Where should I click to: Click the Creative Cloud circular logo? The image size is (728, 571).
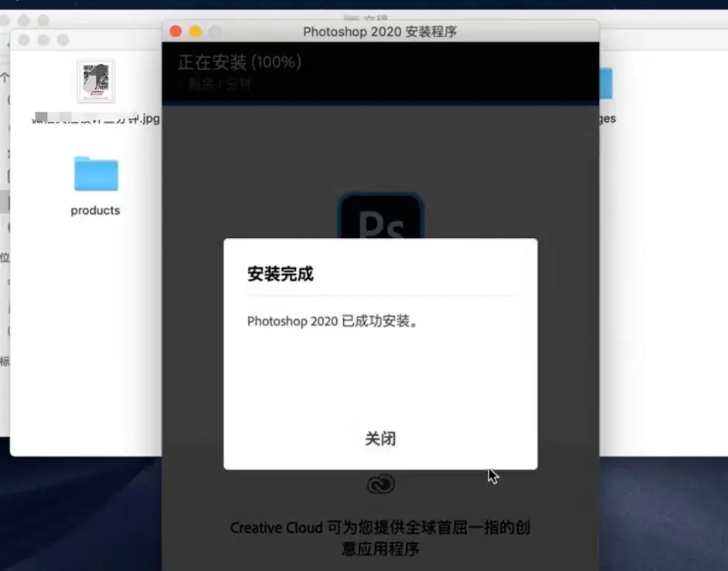click(x=381, y=485)
